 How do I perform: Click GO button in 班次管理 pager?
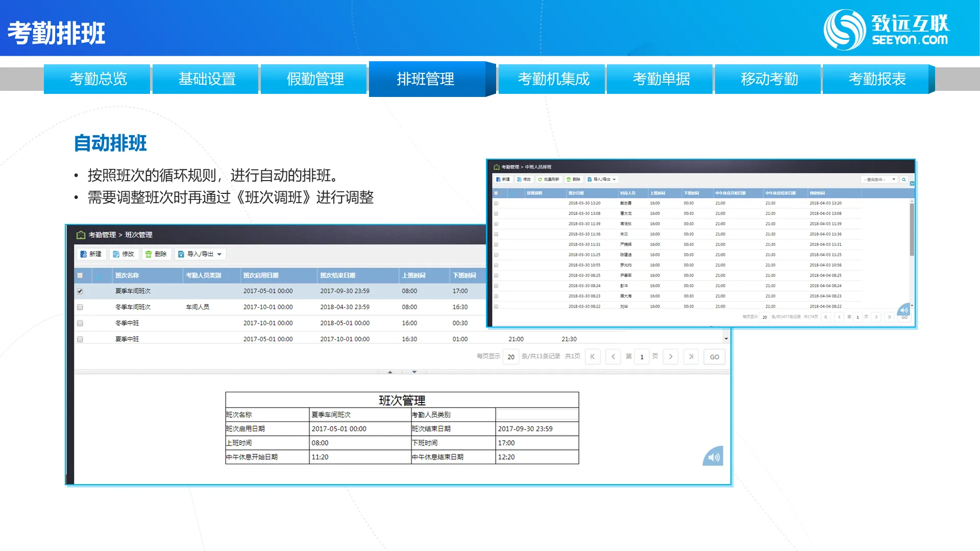(715, 357)
